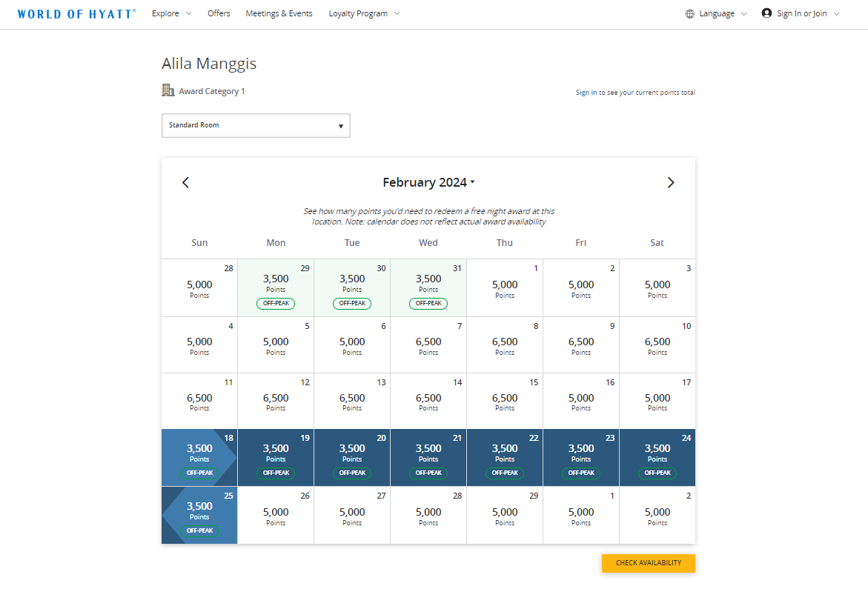This screenshot has width=868, height=589.
Task: Expand the Sign In or Join menu
Action: click(801, 13)
